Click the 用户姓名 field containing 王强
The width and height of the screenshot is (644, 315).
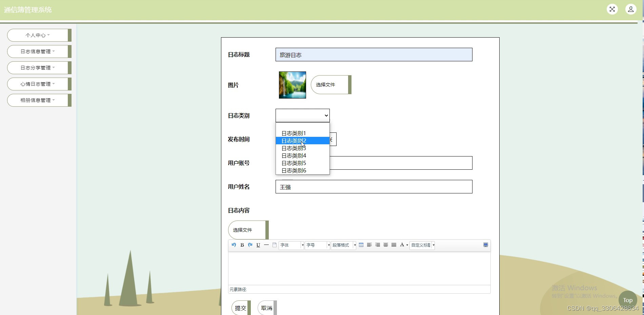(374, 187)
